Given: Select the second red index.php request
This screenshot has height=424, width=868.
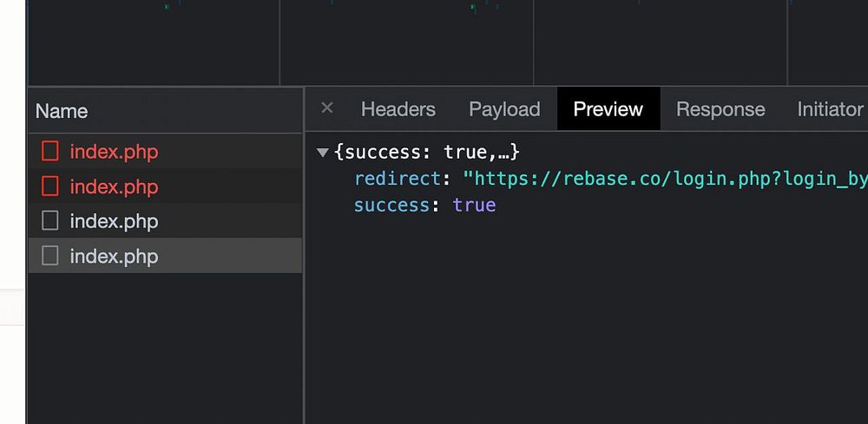Looking at the screenshot, I should pos(114,186).
